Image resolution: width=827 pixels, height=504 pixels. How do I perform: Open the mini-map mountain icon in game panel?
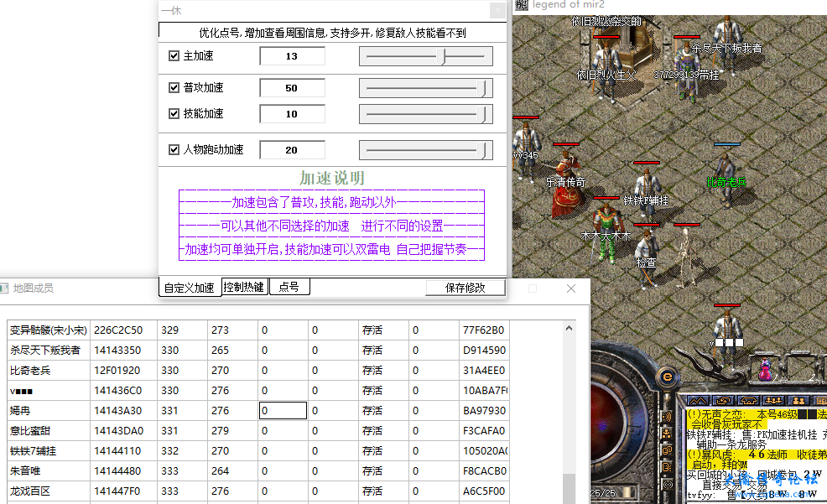(x=698, y=401)
